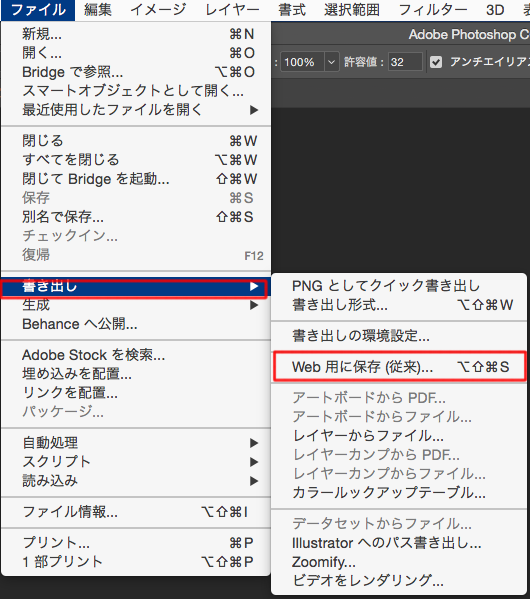Select レイヤーからファイル... item
The width and height of the screenshot is (530, 599).
pos(399,435)
